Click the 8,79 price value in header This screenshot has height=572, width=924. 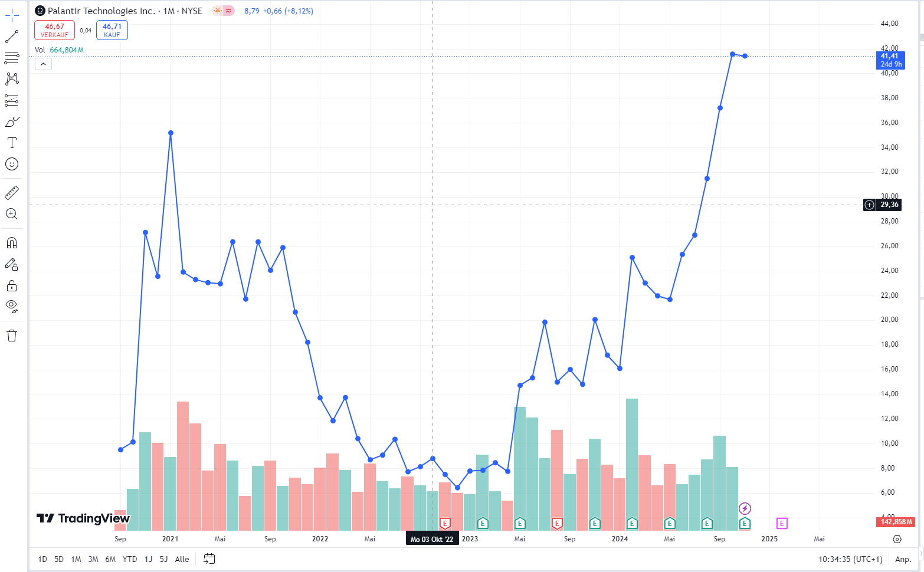point(252,11)
